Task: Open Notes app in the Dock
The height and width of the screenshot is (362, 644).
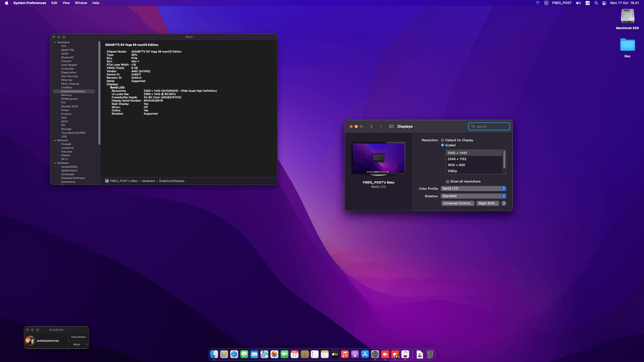Action: tap(325, 354)
